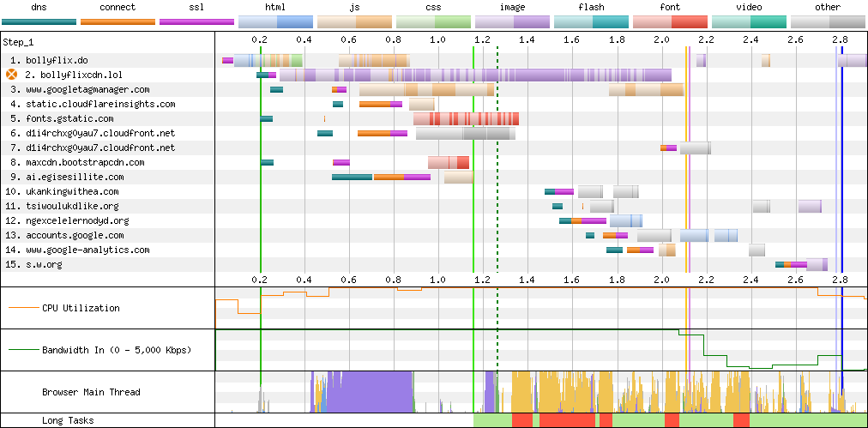Open request 1 bollyflix.do
This screenshot has width=868, height=428.
(50, 61)
